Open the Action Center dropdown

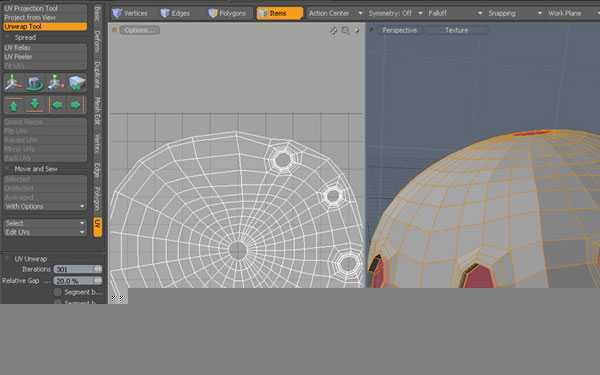pyautogui.click(x=335, y=13)
